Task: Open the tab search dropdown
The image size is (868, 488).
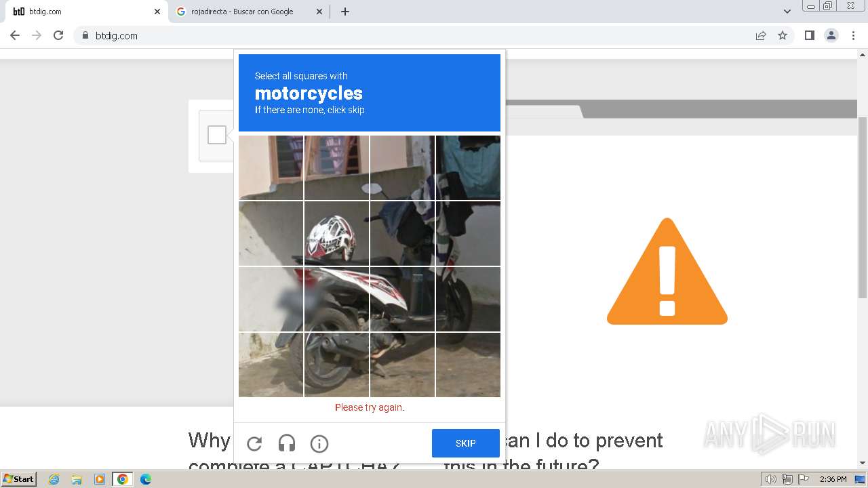Action: 787,12
